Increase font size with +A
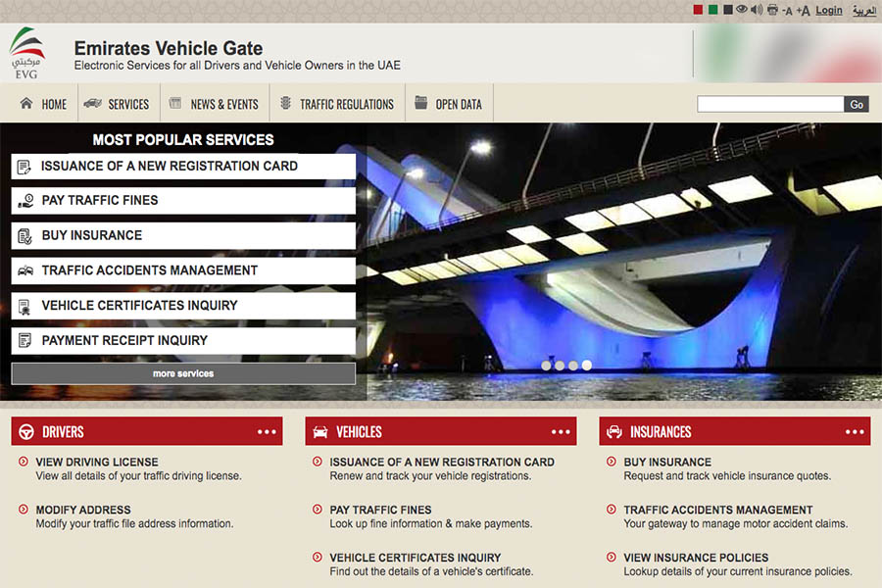 tap(803, 11)
